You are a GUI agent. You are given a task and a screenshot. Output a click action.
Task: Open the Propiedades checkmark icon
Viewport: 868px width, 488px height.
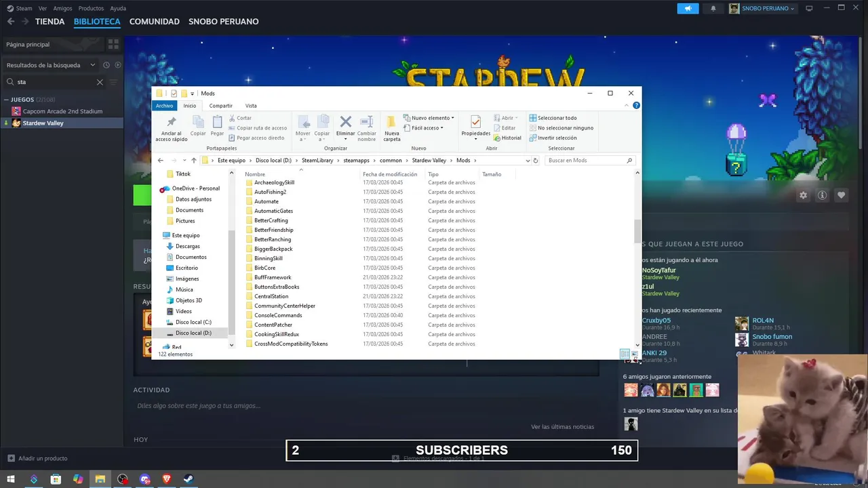pos(475,122)
